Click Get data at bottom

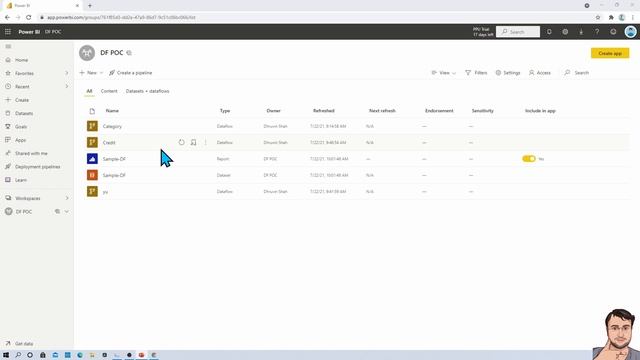(20, 344)
